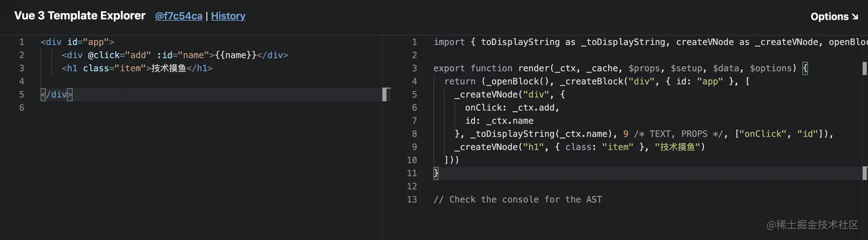Click line number 13 in the output editor
The height and width of the screenshot is (240, 868).
pyautogui.click(x=412, y=200)
